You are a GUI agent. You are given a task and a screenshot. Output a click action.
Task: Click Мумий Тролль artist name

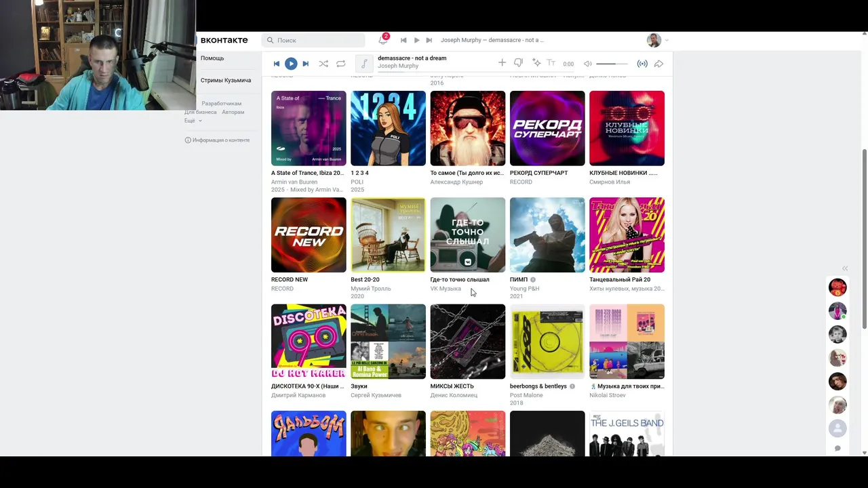(x=371, y=289)
